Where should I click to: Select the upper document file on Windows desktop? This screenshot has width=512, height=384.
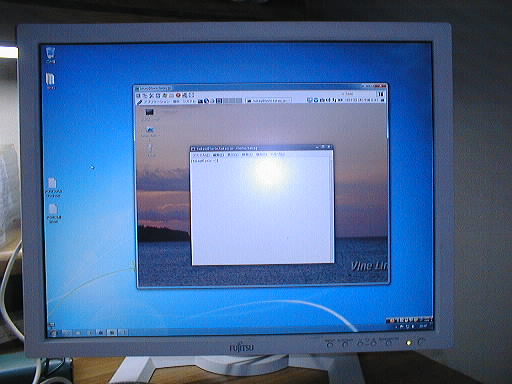(x=52, y=187)
